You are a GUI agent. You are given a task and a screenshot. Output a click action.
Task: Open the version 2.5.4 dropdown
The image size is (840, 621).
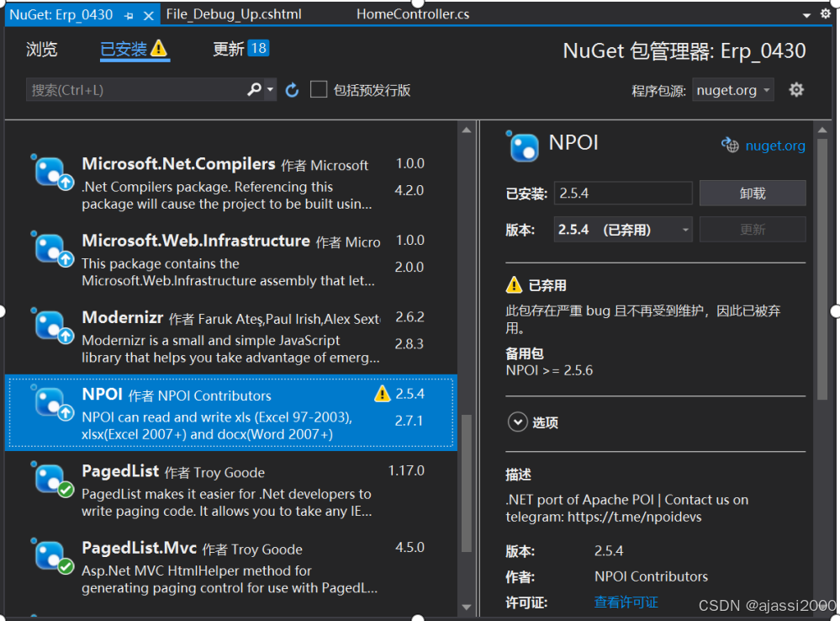623,230
